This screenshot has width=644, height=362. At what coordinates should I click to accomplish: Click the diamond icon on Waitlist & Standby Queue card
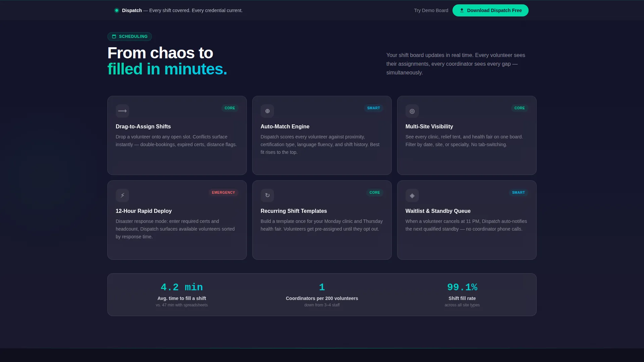coord(412,195)
